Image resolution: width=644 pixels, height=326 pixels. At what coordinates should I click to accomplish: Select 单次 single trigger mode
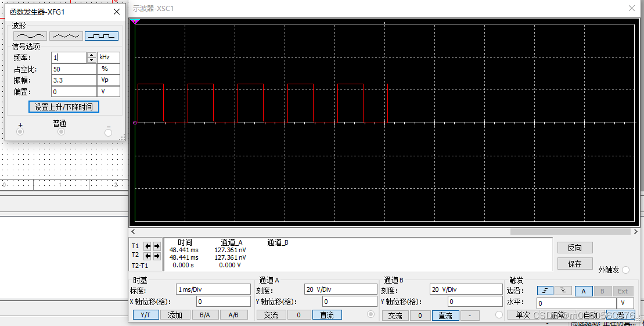[x=523, y=315]
